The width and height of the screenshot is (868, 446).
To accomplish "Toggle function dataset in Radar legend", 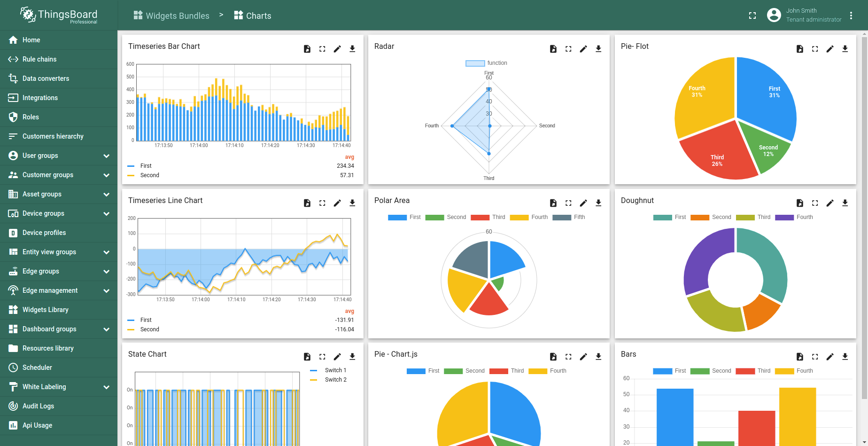I will point(486,63).
